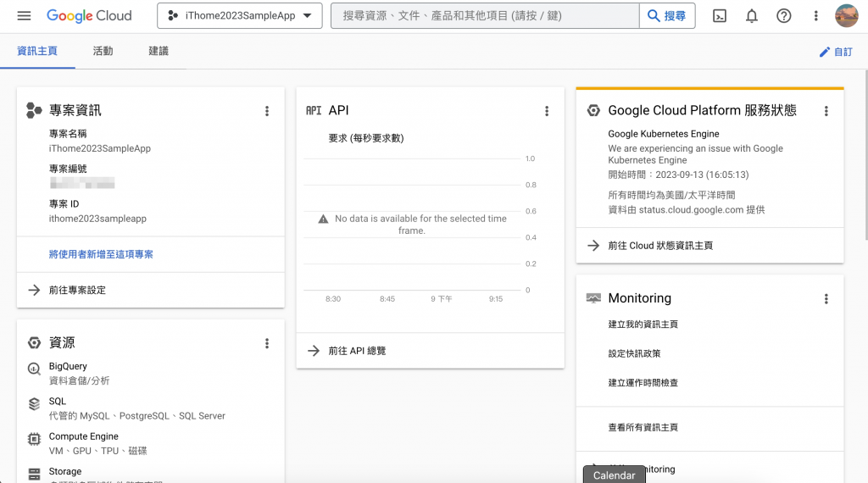The image size is (868, 483).
Task: Click 查看所有資訊主頁 in Monitoring
Action: point(643,427)
